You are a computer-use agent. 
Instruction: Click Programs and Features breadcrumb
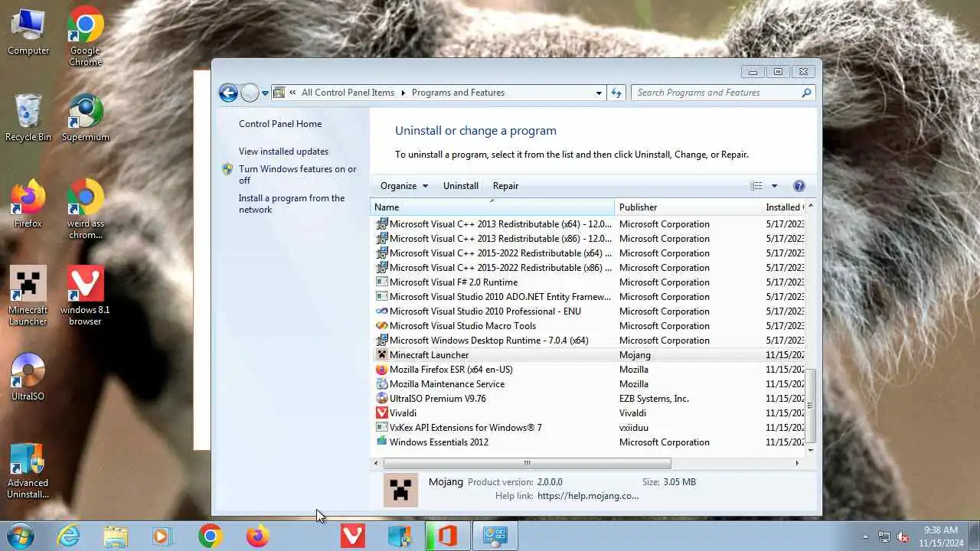click(458, 93)
